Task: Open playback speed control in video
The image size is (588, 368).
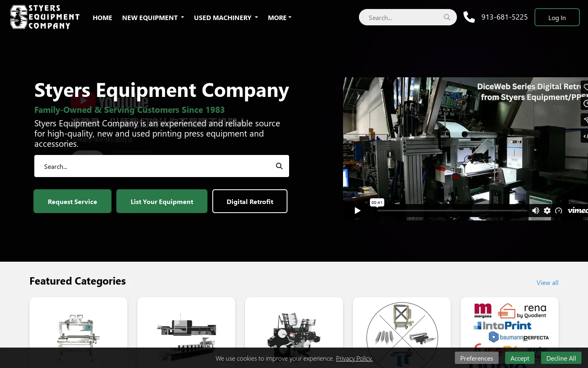Action: [559, 211]
